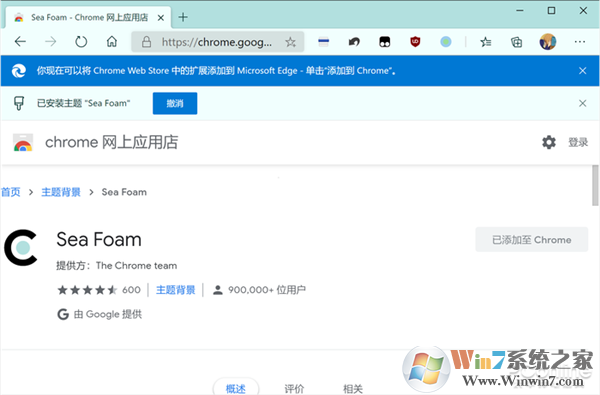This screenshot has height=395, width=600.
Task: Dismiss the Sea Foam theme installed bar
Action: [582, 103]
